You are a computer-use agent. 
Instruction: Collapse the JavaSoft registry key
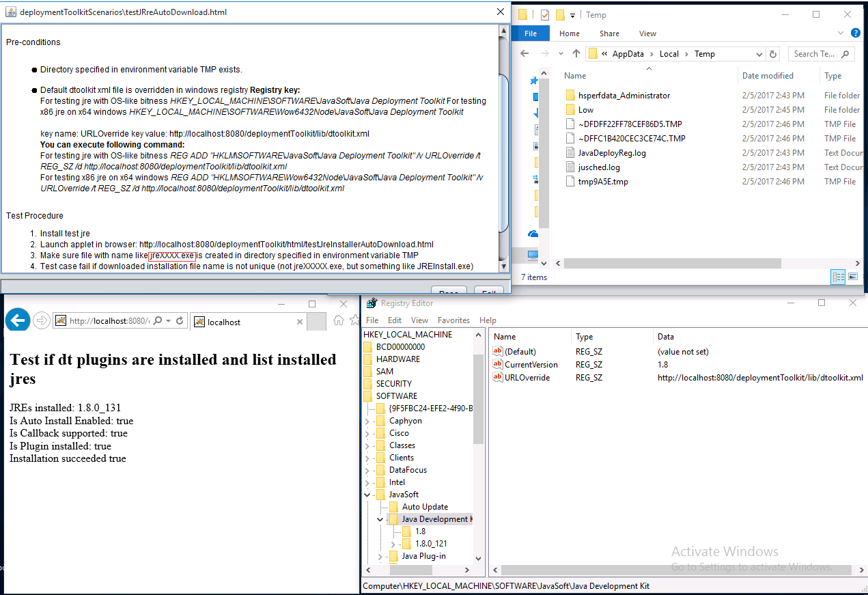pyautogui.click(x=368, y=495)
